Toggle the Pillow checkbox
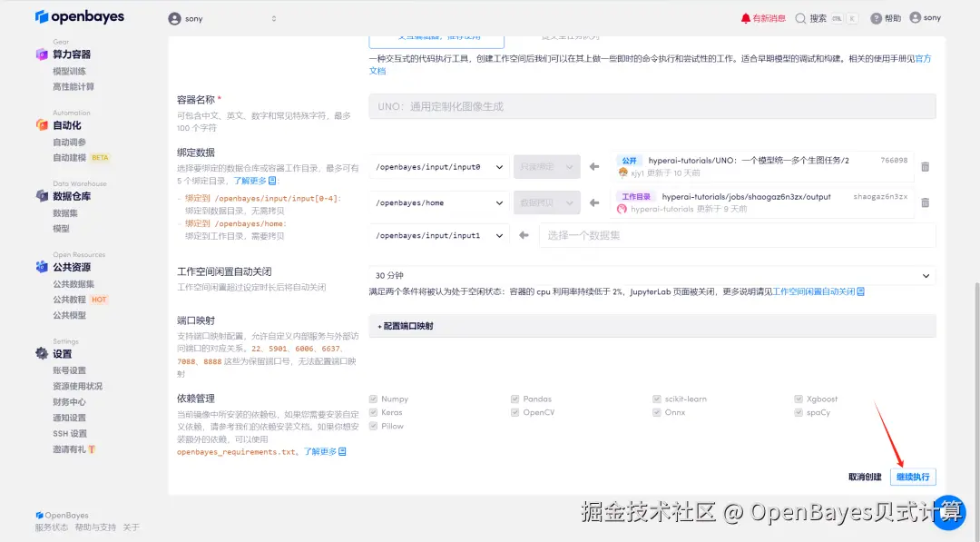Viewport: 980px width, 542px height. click(373, 427)
